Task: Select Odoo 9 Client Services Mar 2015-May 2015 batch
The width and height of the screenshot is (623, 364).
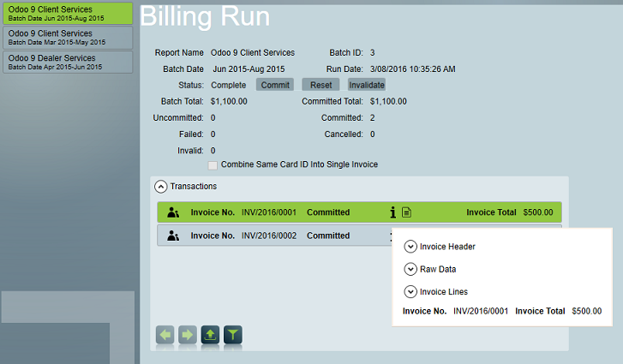Action: coord(68,38)
